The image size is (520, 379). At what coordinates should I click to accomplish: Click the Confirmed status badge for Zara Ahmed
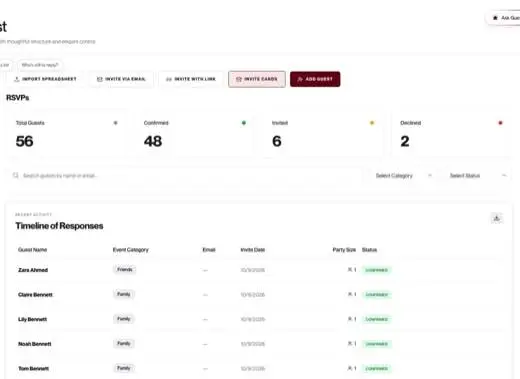click(377, 270)
